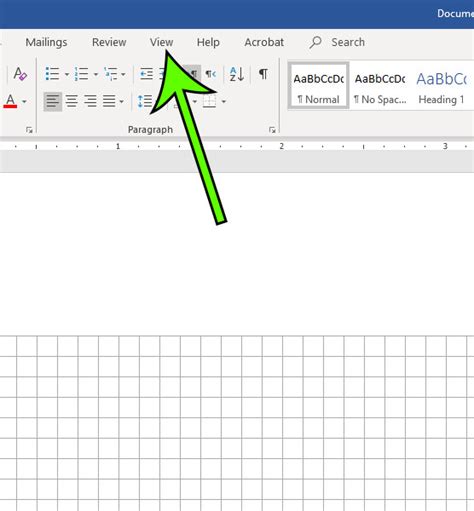Viewport: 474px width, 511px height.
Task: Open the Font dialog launcher
Action: (x=29, y=130)
